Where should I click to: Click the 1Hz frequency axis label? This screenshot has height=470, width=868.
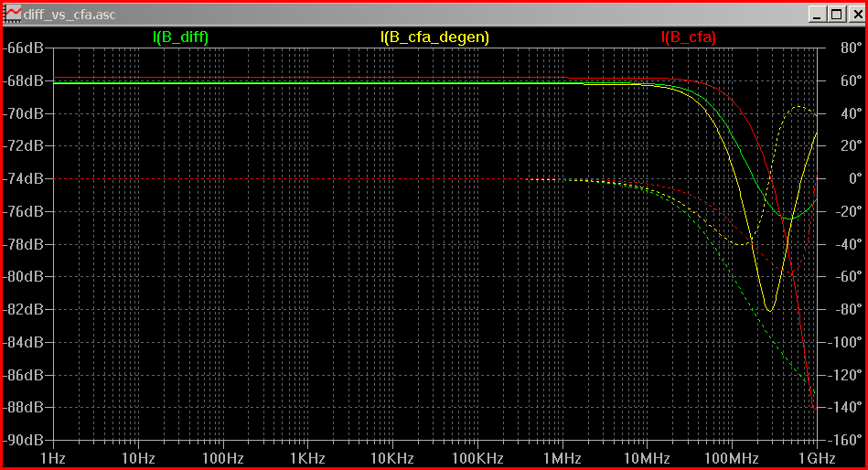[x=53, y=458]
